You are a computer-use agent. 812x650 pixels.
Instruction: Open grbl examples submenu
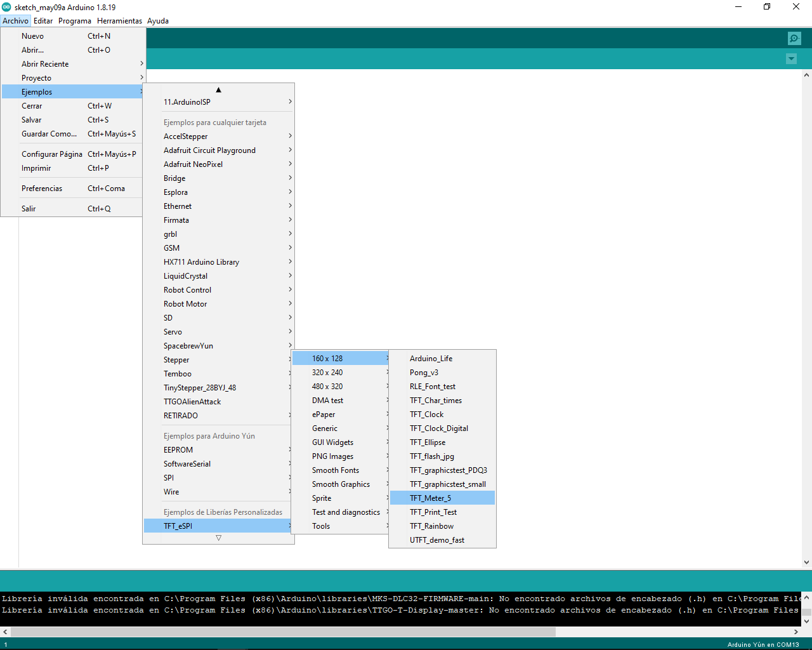tap(219, 234)
